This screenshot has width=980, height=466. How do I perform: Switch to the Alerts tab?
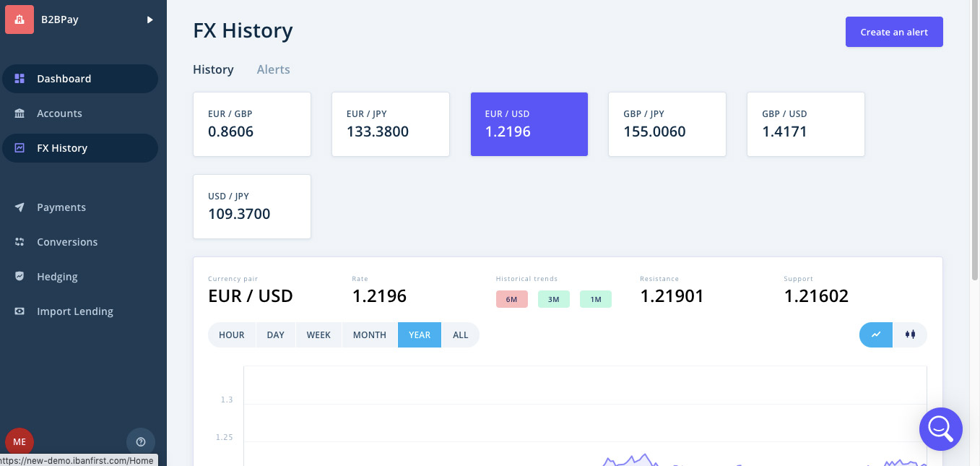(273, 70)
